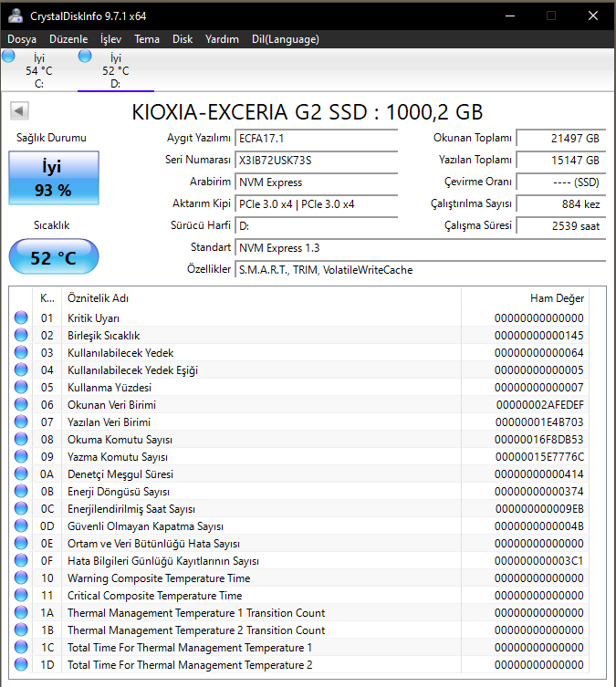Open the Disk menu
The image size is (616, 687).
[x=183, y=39]
